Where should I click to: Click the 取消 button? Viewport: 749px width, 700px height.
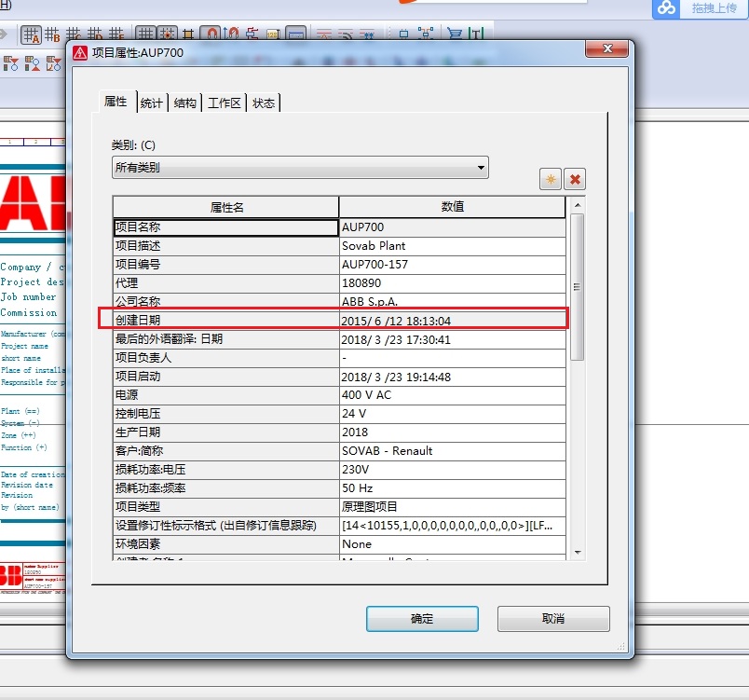552,618
